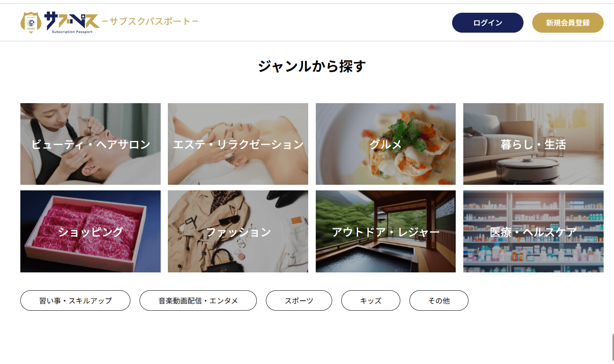Select the エステ・リラクゼーション genre tile
Screen dimensions: 614x364
coord(238,144)
